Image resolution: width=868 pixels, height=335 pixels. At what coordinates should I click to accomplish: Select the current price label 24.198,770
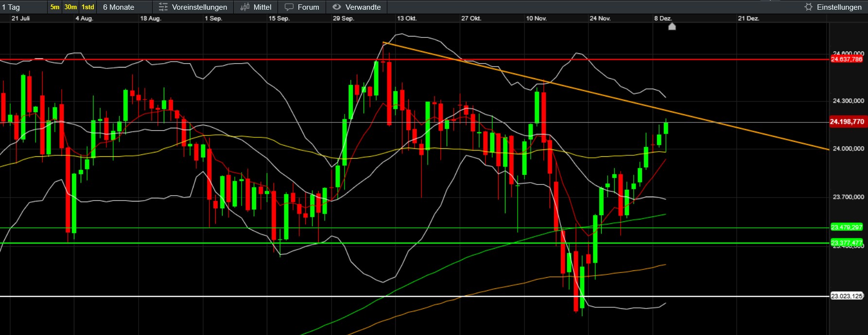coord(847,121)
